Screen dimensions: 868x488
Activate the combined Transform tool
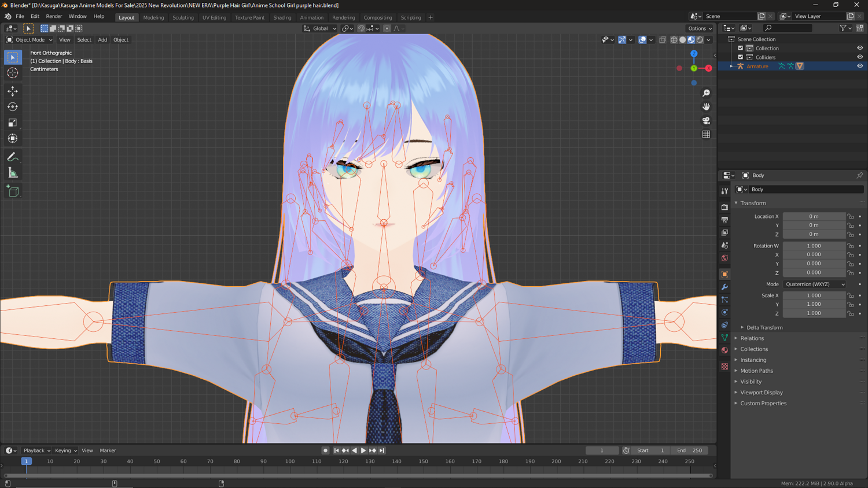tap(13, 138)
